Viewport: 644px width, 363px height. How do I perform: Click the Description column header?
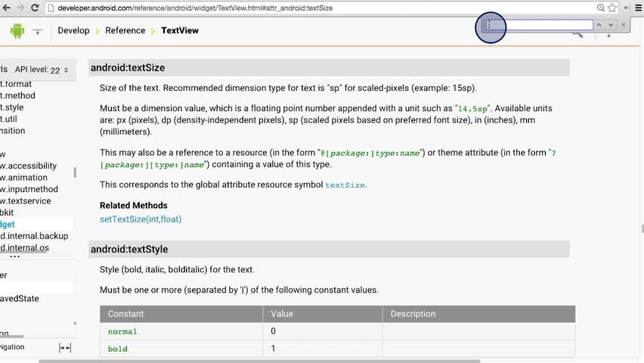(479, 314)
